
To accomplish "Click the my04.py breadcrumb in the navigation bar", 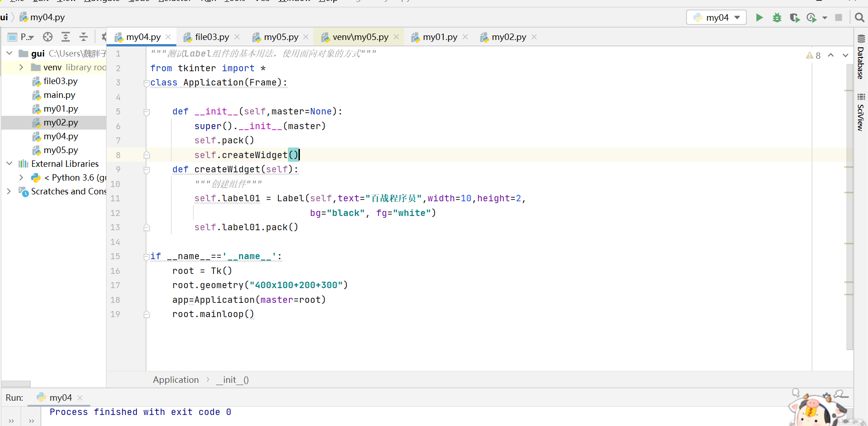I will pyautogui.click(x=42, y=17).
